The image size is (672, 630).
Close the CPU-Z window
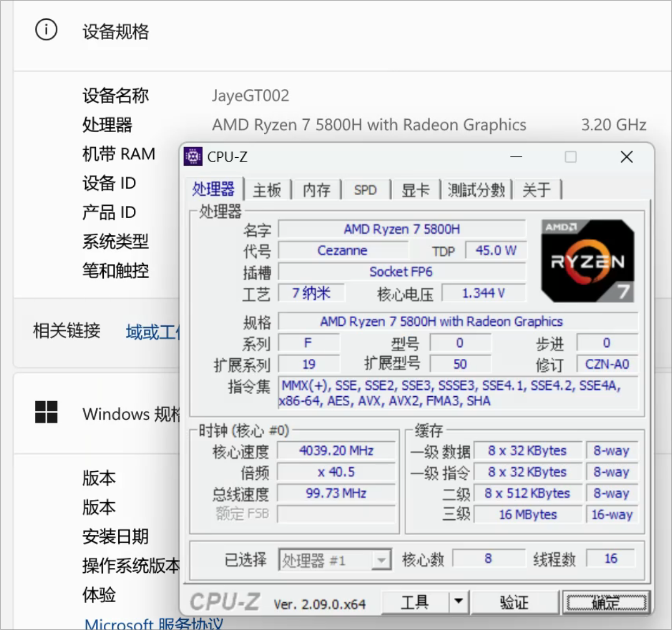pyautogui.click(x=627, y=157)
